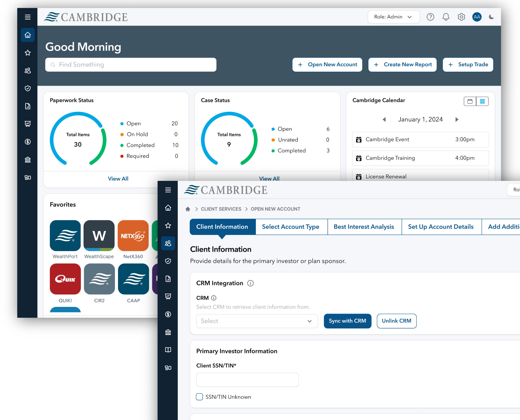Open hamburger menu in account window
Image resolution: width=520 pixels, height=420 pixels.
[168, 190]
